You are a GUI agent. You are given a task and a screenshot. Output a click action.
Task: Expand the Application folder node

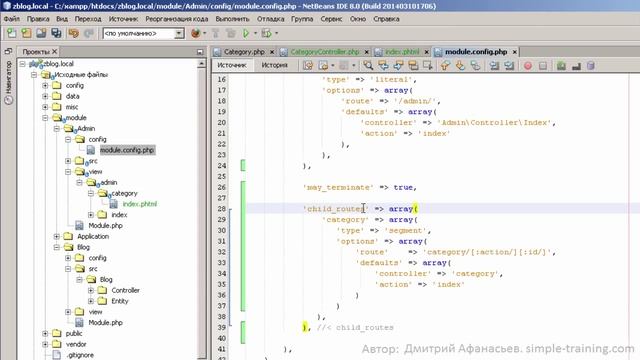pyautogui.click(x=57, y=236)
